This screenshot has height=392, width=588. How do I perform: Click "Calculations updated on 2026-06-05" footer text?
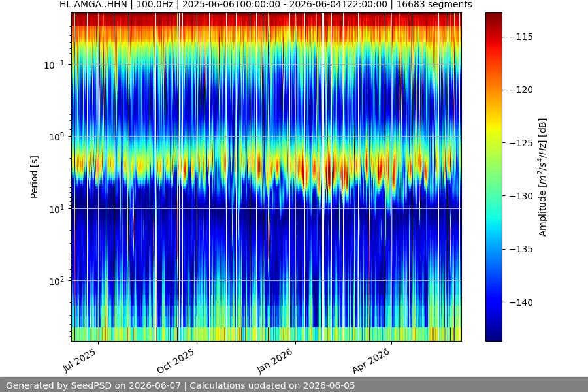tap(272, 385)
